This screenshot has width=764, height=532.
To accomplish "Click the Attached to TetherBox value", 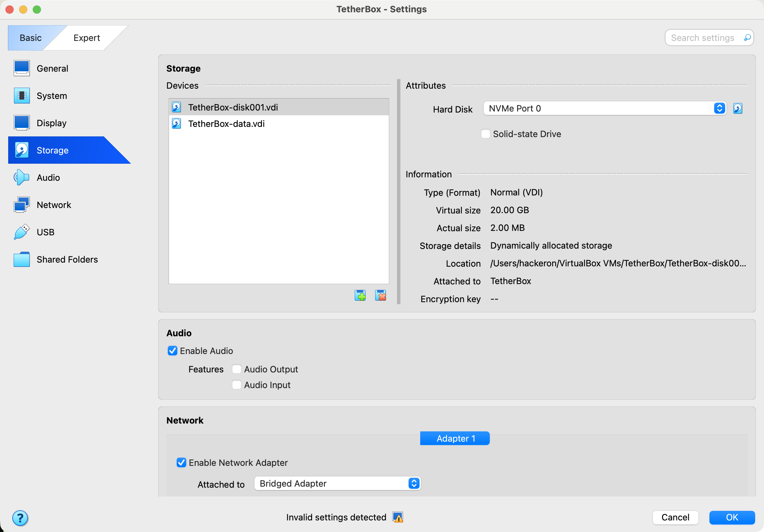I will pyautogui.click(x=511, y=281).
